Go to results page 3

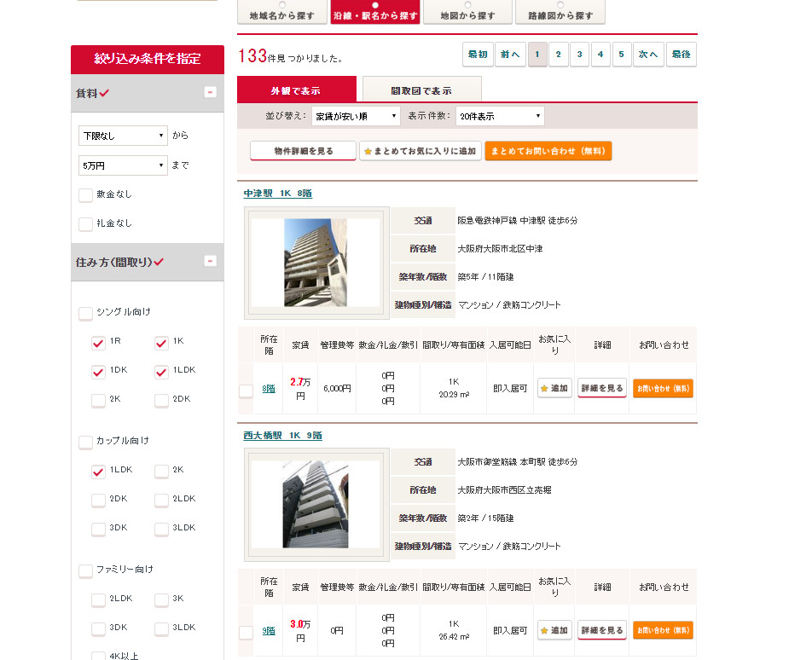point(579,55)
